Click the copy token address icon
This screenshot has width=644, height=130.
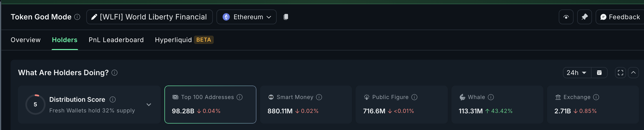(x=286, y=17)
